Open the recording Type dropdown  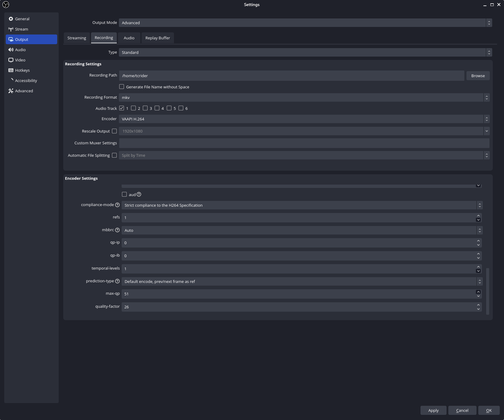tap(305, 52)
